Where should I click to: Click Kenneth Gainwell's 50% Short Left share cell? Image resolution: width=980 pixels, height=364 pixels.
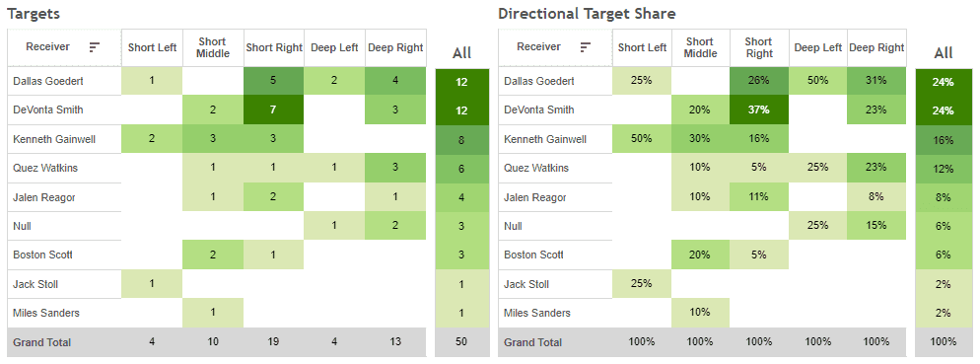point(643,139)
